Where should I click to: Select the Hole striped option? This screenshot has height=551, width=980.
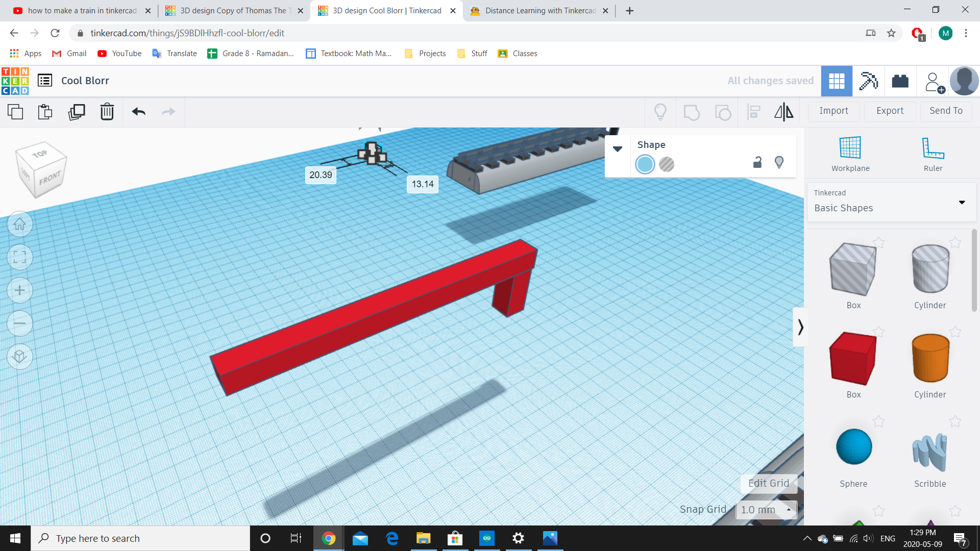tap(667, 164)
